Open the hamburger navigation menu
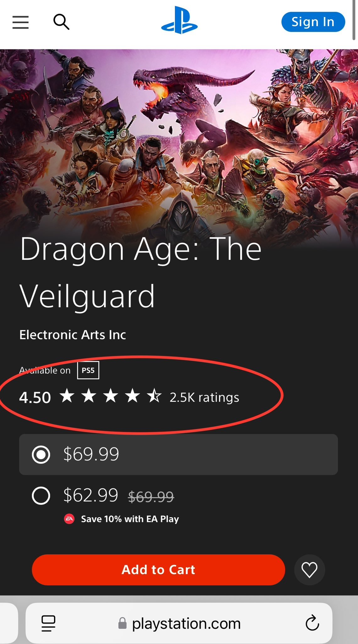The width and height of the screenshot is (358, 644). [21, 22]
